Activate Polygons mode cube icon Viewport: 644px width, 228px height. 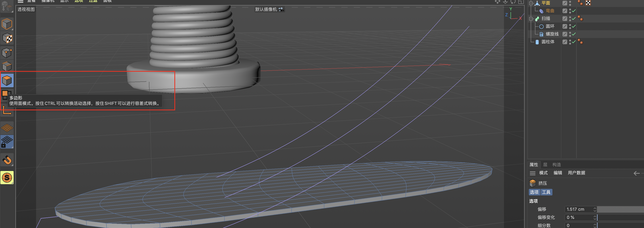[7, 80]
